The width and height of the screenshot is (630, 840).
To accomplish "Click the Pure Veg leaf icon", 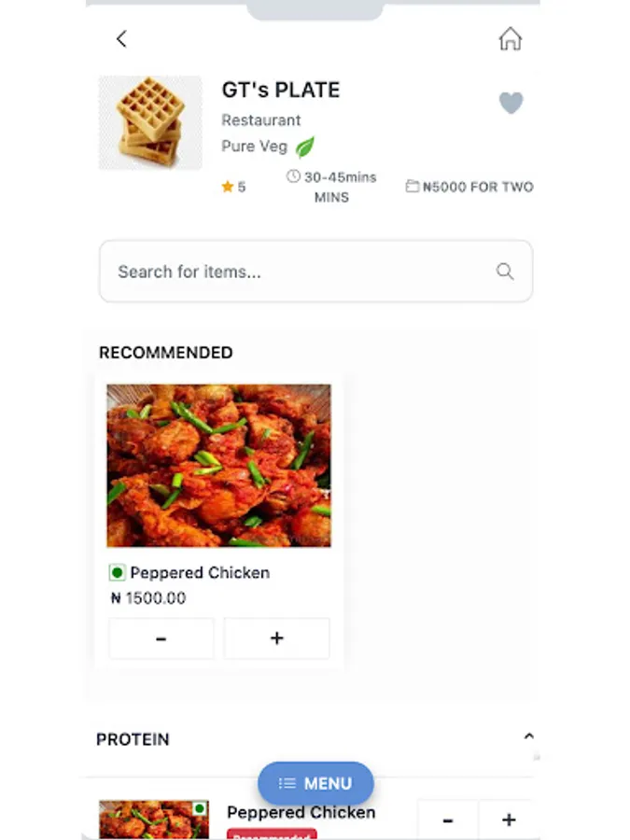I will [x=305, y=147].
